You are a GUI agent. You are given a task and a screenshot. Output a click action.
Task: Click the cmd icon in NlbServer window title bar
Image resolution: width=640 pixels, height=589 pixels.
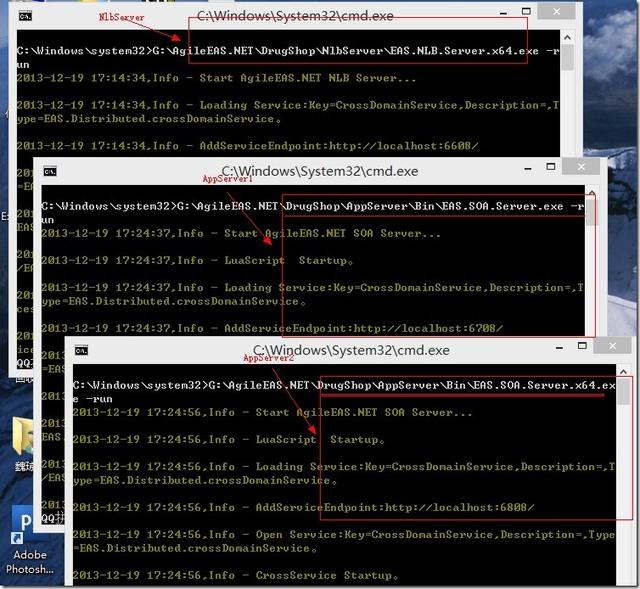[25, 16]
